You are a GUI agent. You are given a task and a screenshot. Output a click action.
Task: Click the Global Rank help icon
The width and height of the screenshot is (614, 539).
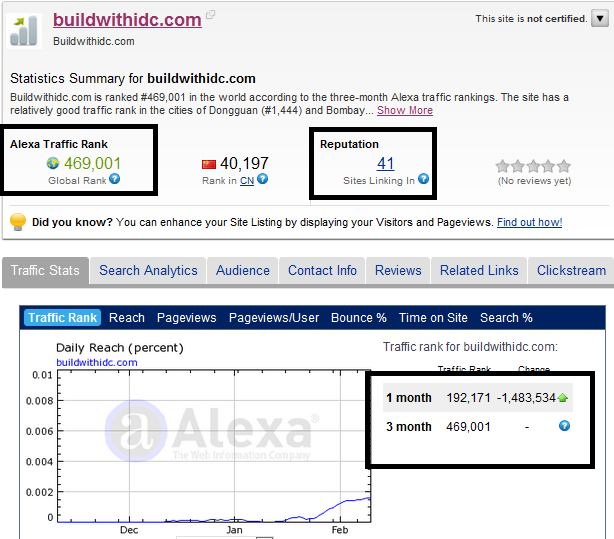(114, 179)
